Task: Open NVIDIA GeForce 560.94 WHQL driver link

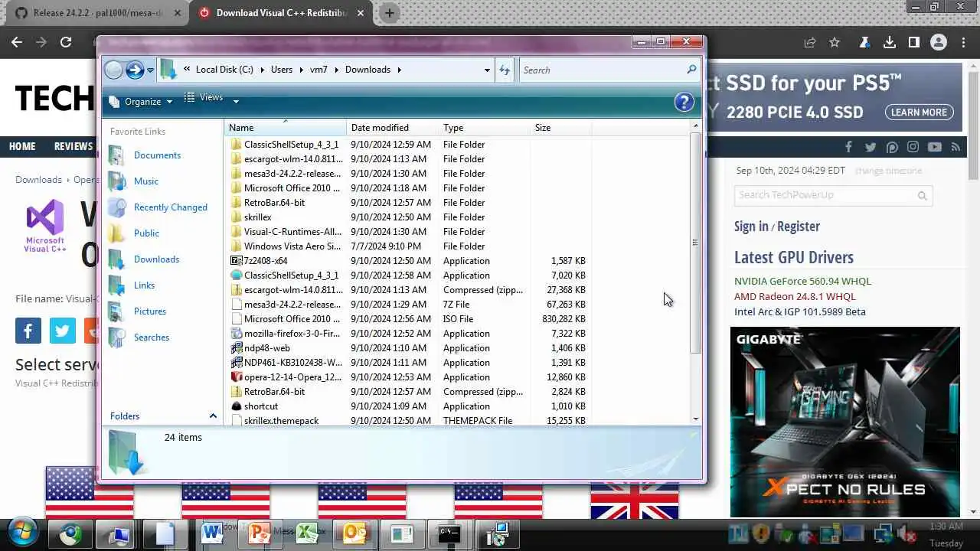Action: 802,282
